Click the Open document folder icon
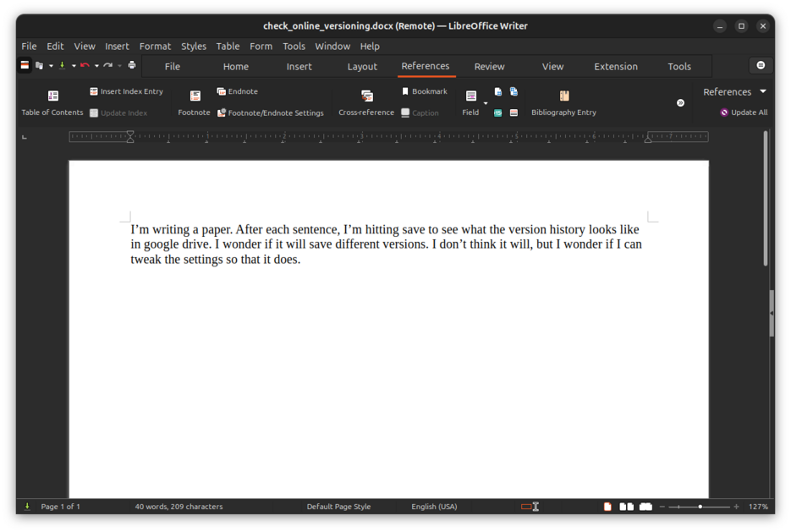 [39, 65]
